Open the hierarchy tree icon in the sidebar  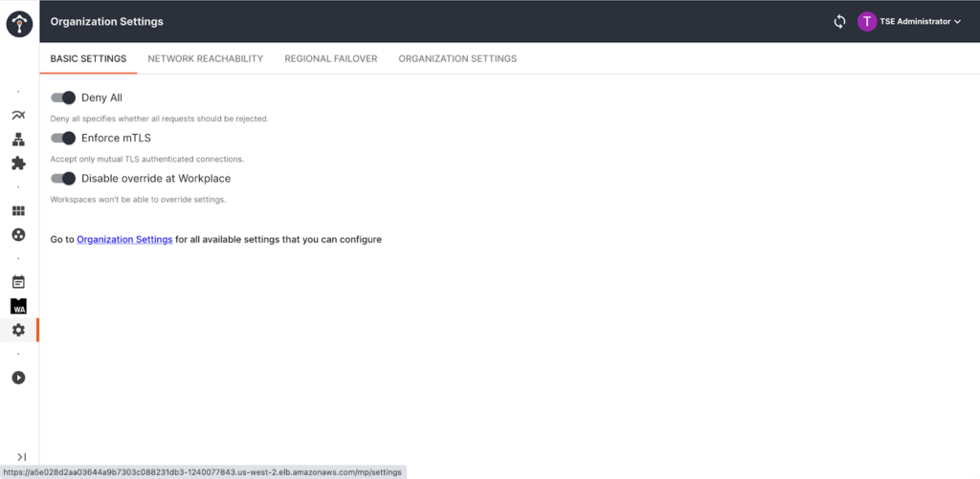pyautogui.click(x=18, y=140)
